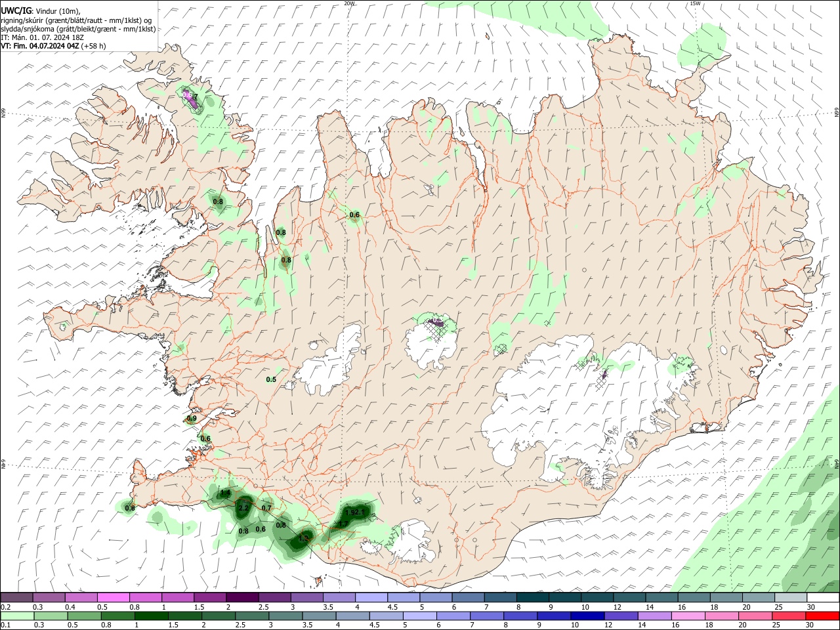840x630 pixels.
Task: Click the lower-legend swatch starting at 2.5
Action: point(253,616)
